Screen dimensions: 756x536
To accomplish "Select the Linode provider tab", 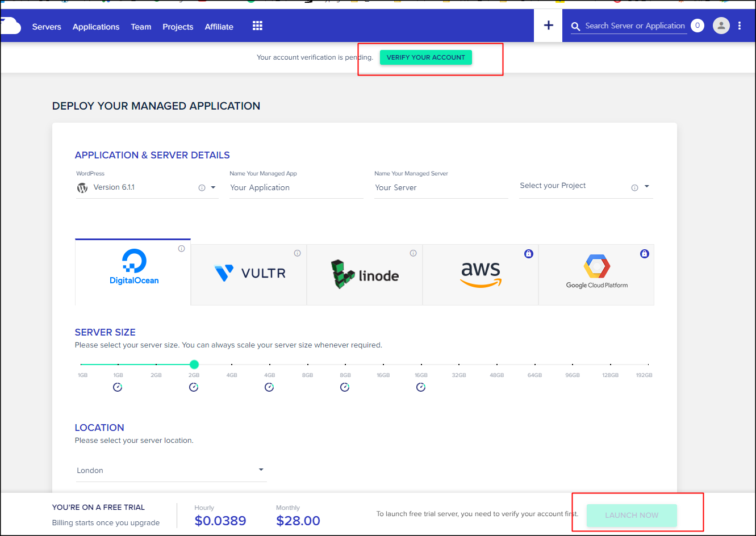I will coord(365,275).
